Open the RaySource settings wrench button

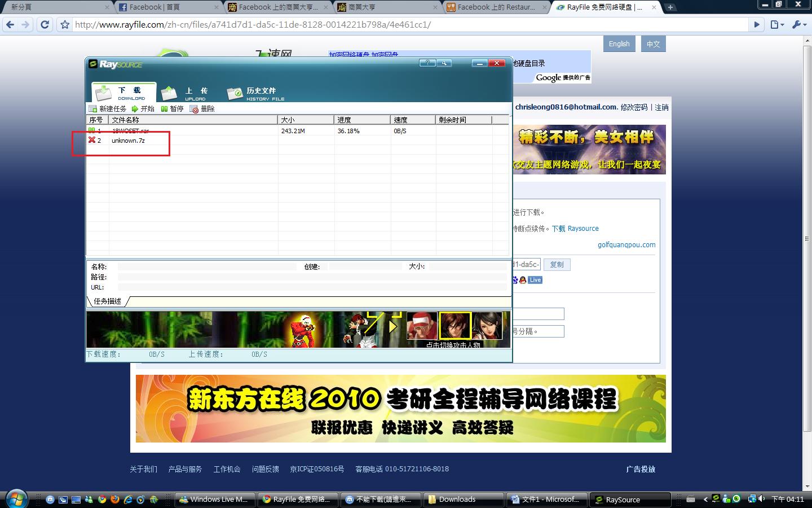(x=444, y=63)
